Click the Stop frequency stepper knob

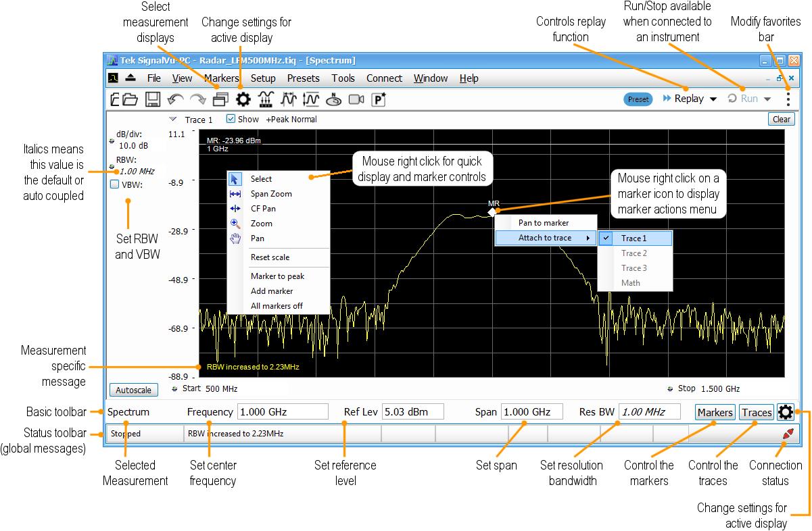pyautogui.click(x=671, y=389)
